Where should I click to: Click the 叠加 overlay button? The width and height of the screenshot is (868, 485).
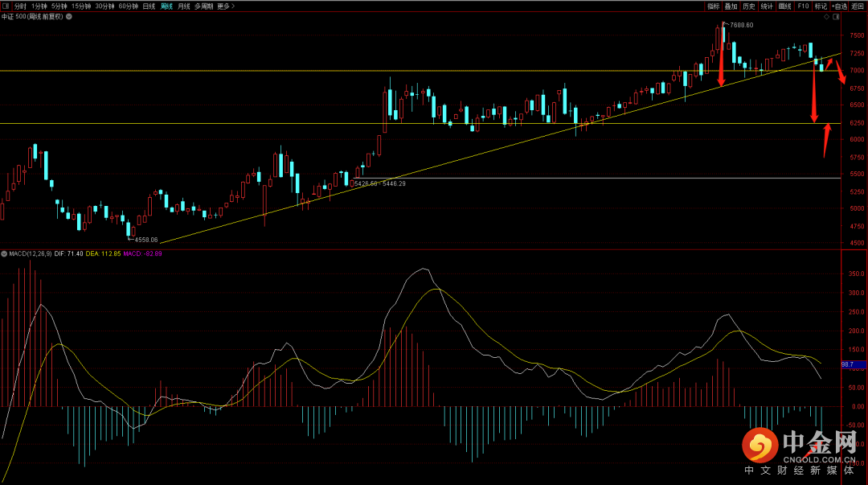(731, 6)
